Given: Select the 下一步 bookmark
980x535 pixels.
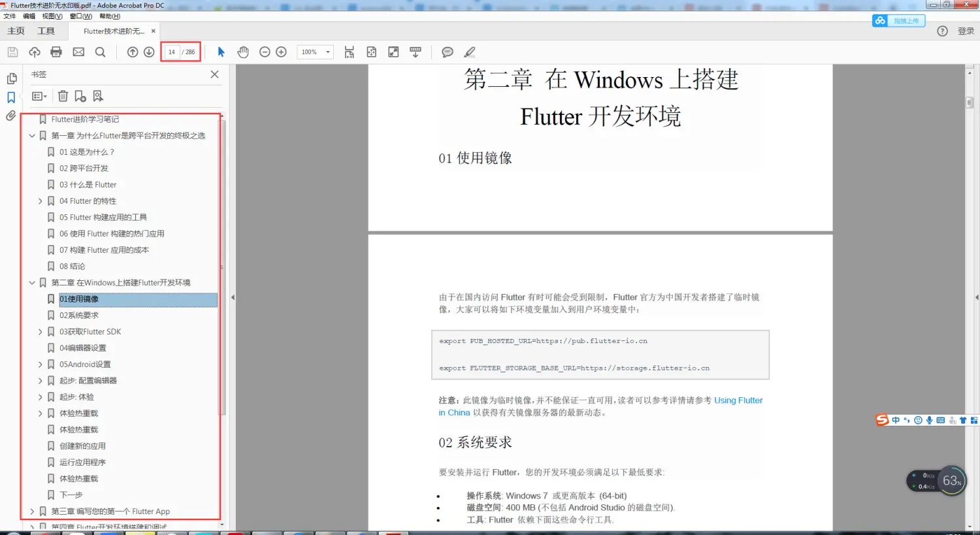Looking at the screenshot, I should (x=71, y=495).
